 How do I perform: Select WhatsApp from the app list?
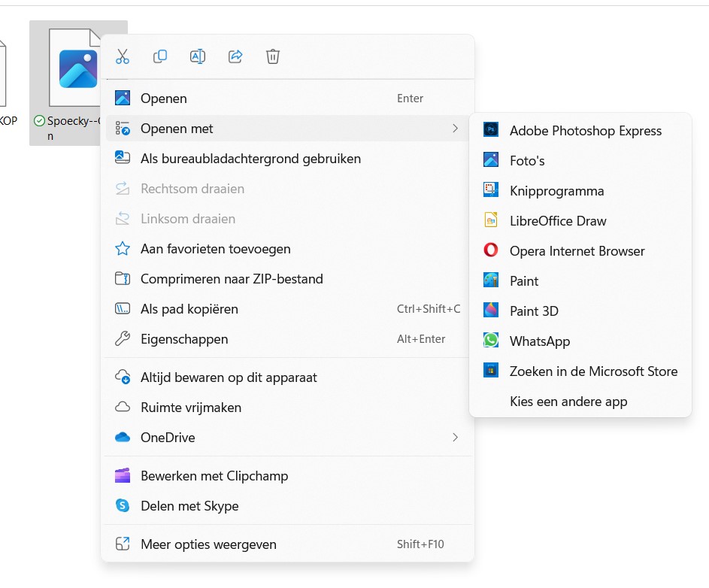pyautogui.click(x=539, y=341)
